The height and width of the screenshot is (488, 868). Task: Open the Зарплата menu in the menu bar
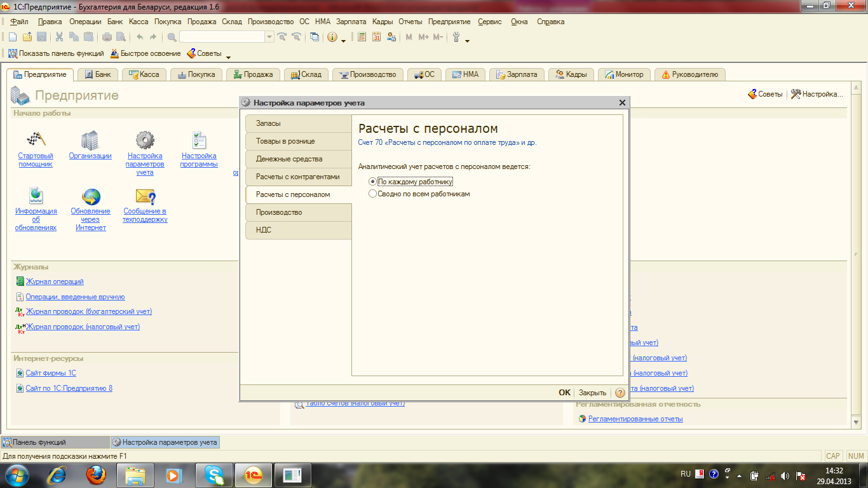[x=351, y=22]
